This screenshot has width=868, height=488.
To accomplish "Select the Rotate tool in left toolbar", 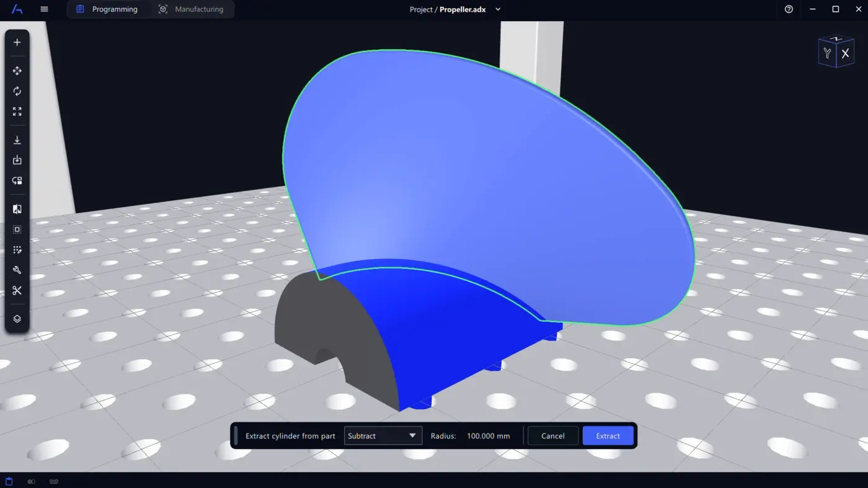I will 17,91.
